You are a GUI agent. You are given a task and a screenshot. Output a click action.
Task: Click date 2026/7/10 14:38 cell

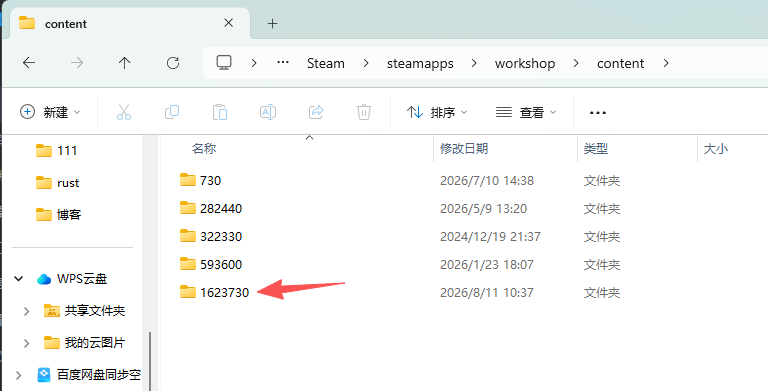(x=487, y=180)
